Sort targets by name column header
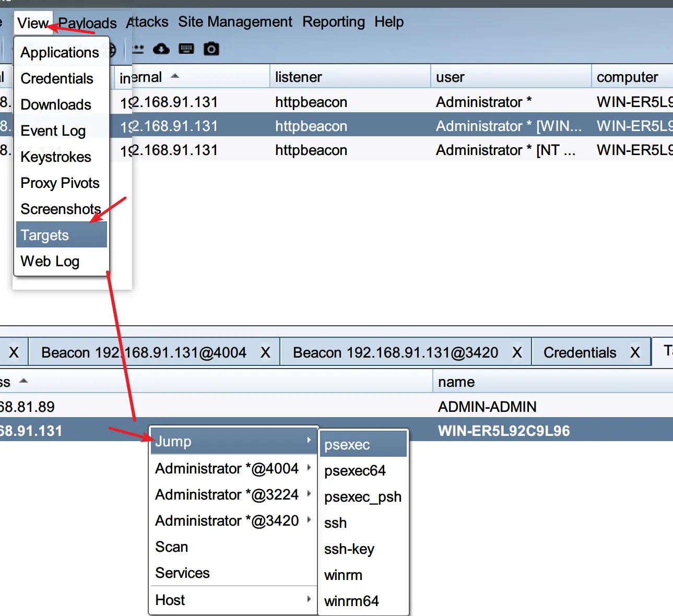The image size is (673, 616). (x=553, y=382)
